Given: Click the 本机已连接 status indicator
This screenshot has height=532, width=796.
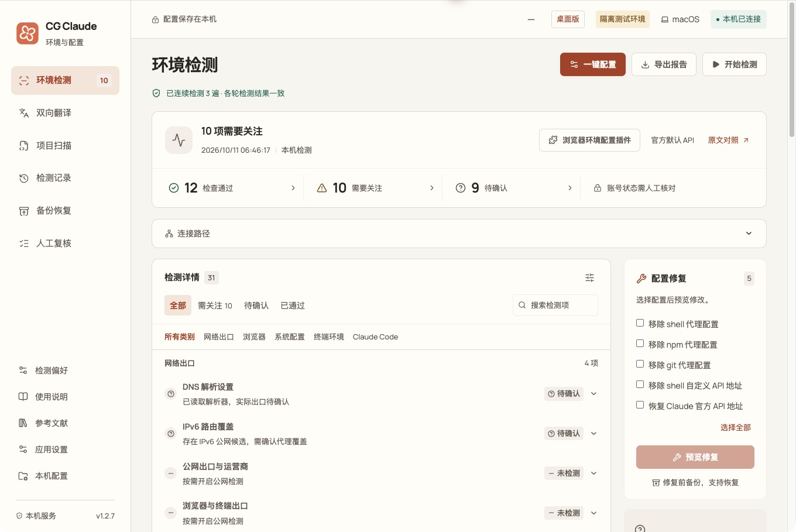Looking at the screenshot, I should pyautogui.click(x=738, y=19).
